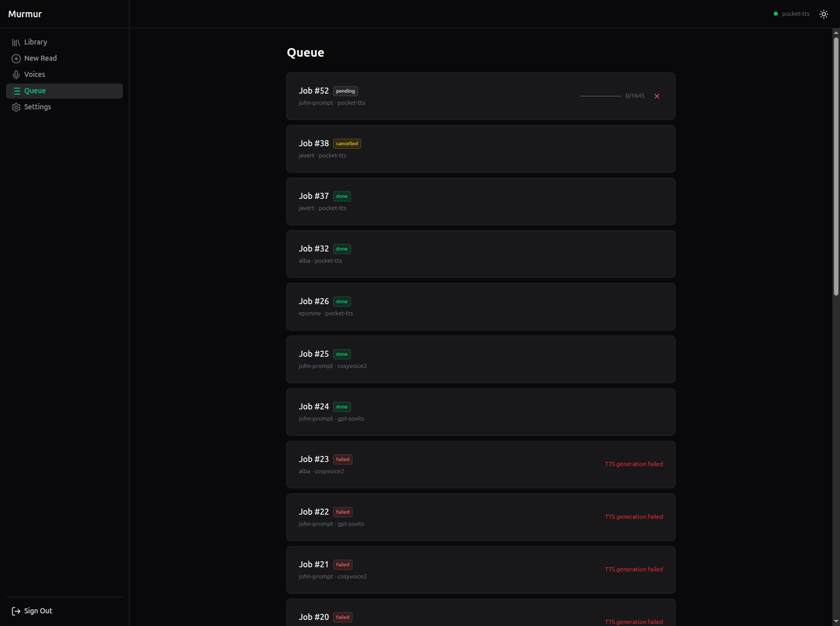840x626 pixels.
Task: Navigate to Settings in the sidebar
Action: point(38,107)
